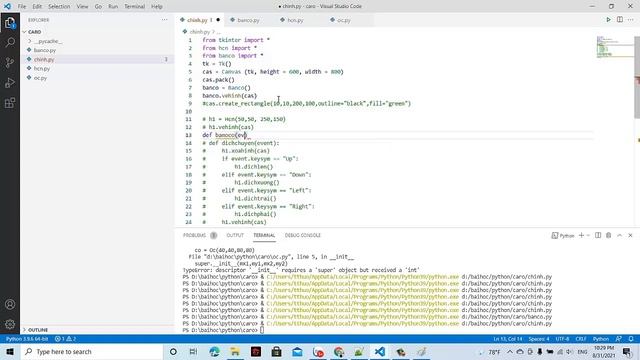
Task: Open the Search view in activity bar
Action: tap(10, 42)
